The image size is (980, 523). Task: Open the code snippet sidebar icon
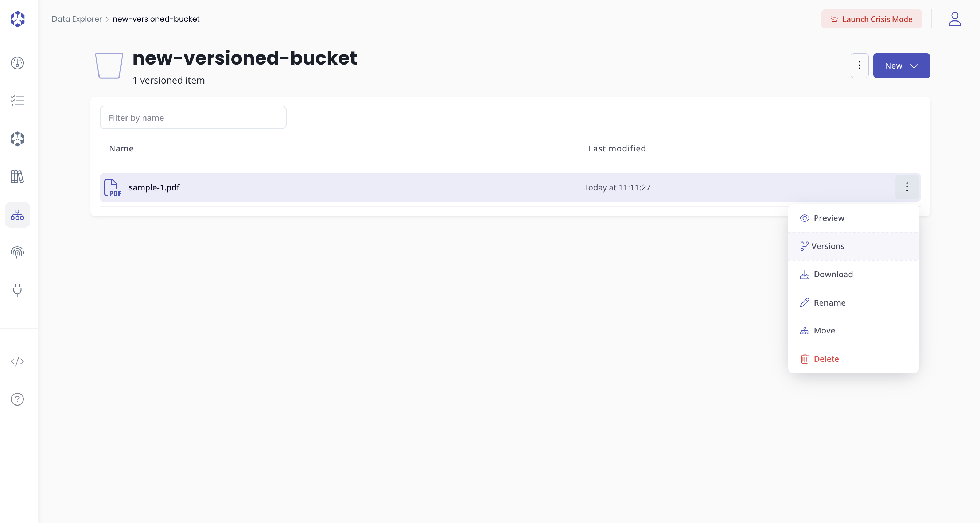(17, 361)
